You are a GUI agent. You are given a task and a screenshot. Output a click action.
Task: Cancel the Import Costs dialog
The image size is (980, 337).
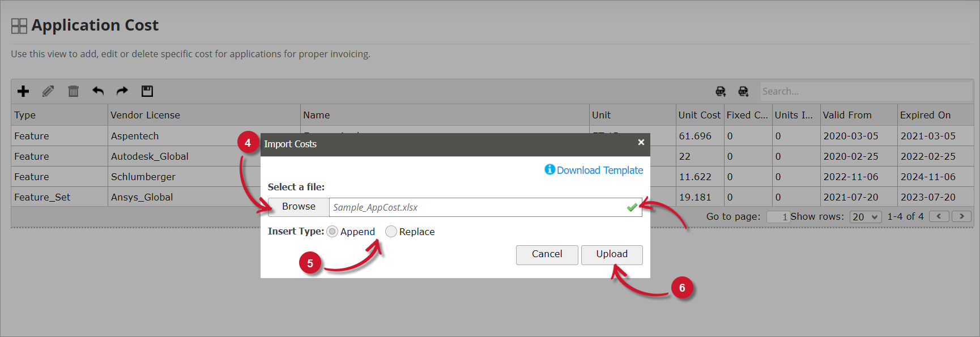pyautogui.click(x=547, y=254)
